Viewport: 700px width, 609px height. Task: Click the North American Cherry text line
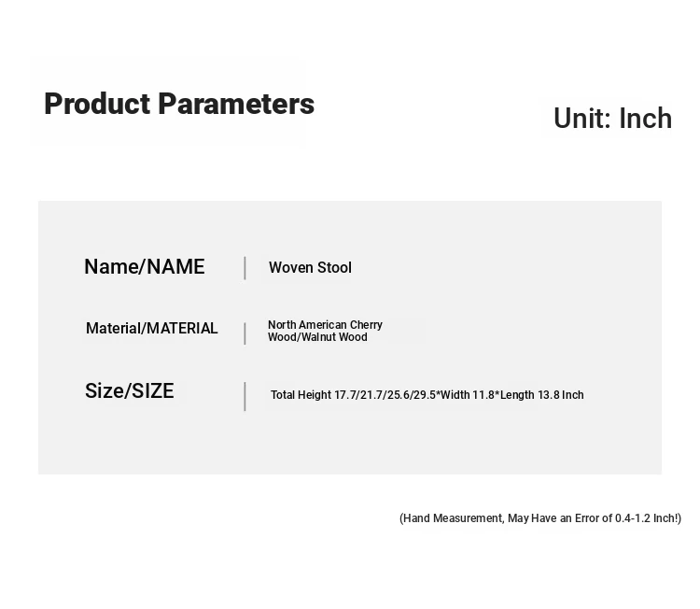(x=325, y=325)
